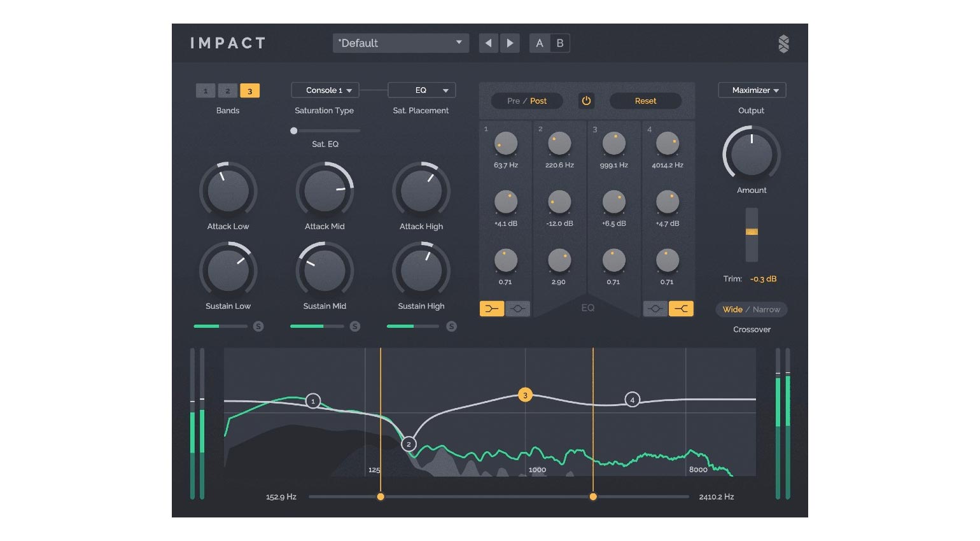Toggle the Wide / Narrow crossover switch
This screenshot has width=980, height=541.
point(752,309)
